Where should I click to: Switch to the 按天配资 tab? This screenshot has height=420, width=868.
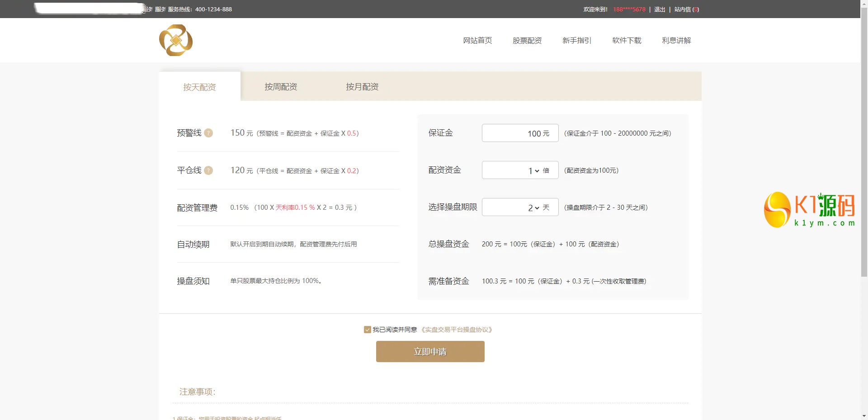click(x=199, y=87)
